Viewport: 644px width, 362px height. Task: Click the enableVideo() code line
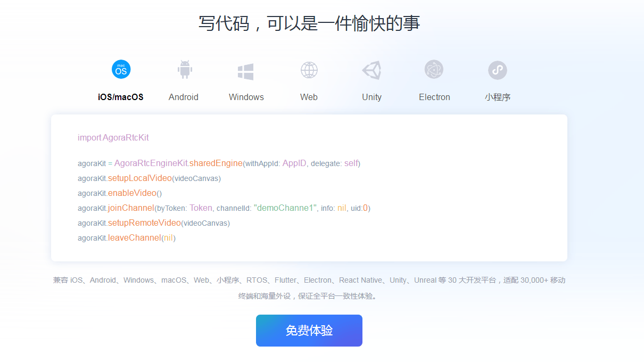click(120, 193)
